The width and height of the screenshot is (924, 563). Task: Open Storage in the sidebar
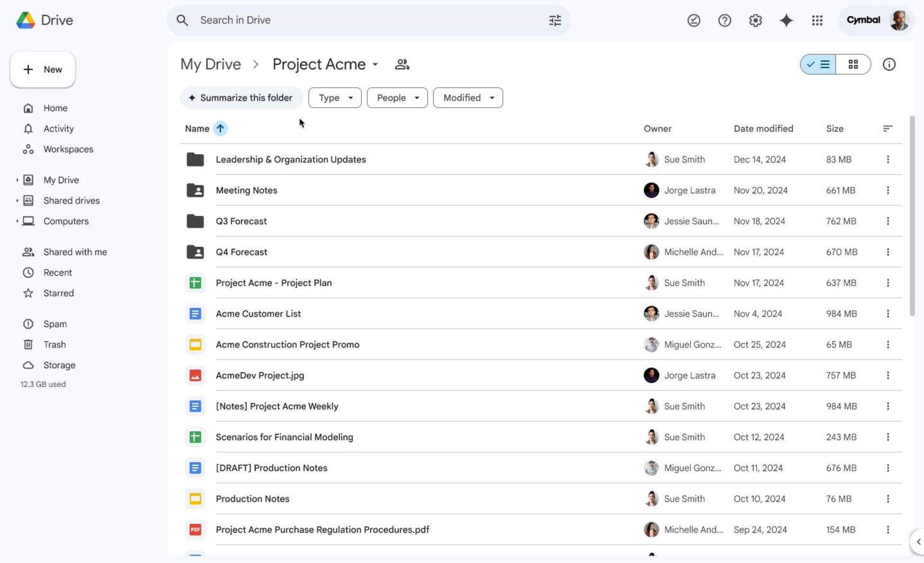coord(59,365)
